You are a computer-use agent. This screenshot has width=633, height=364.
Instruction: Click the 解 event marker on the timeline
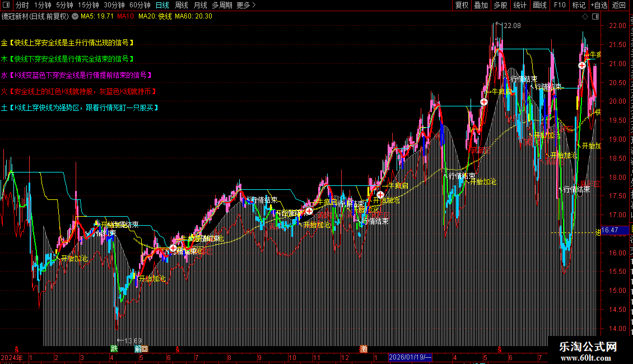pyautogui.click(x=138, y=349)
